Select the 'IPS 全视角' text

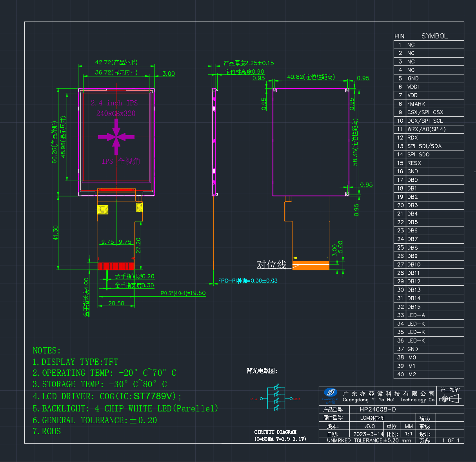pos(121,161)
